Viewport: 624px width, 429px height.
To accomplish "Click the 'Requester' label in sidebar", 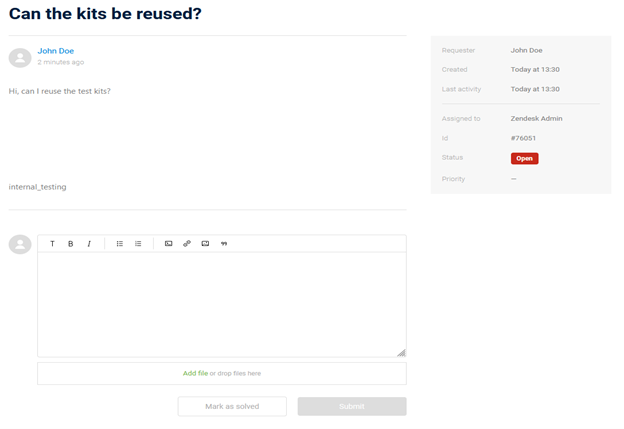I will point(458,51).
